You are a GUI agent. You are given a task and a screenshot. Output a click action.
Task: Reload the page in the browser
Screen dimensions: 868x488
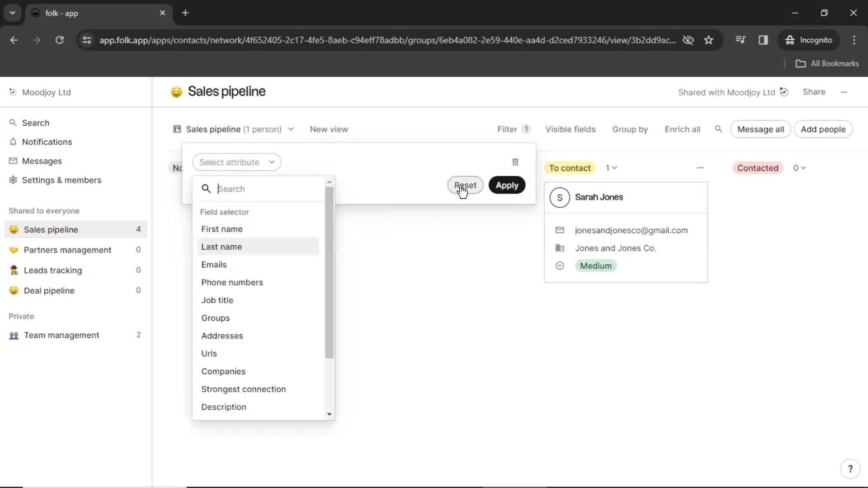coord(59,40)
